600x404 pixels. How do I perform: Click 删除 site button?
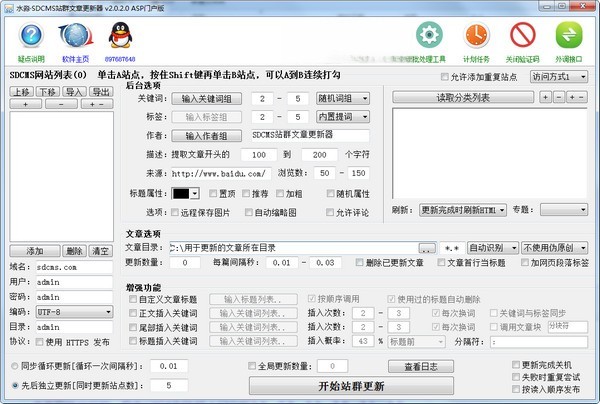click(74, 251)
